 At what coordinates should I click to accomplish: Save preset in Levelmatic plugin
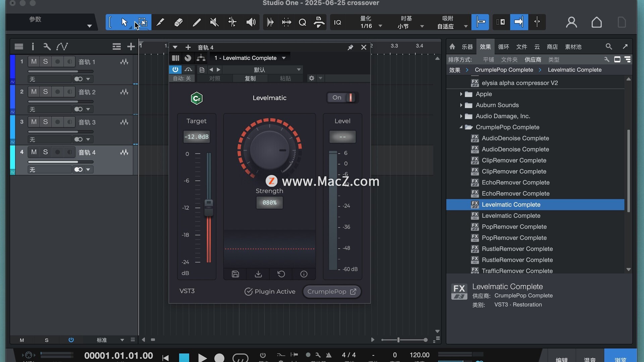click(235, 274)
